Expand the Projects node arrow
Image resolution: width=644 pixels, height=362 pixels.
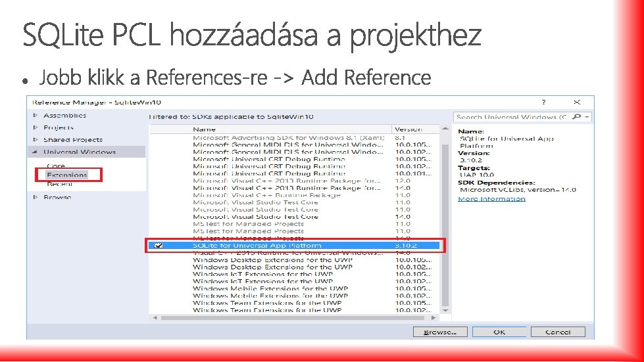click(x=36, y=127)
